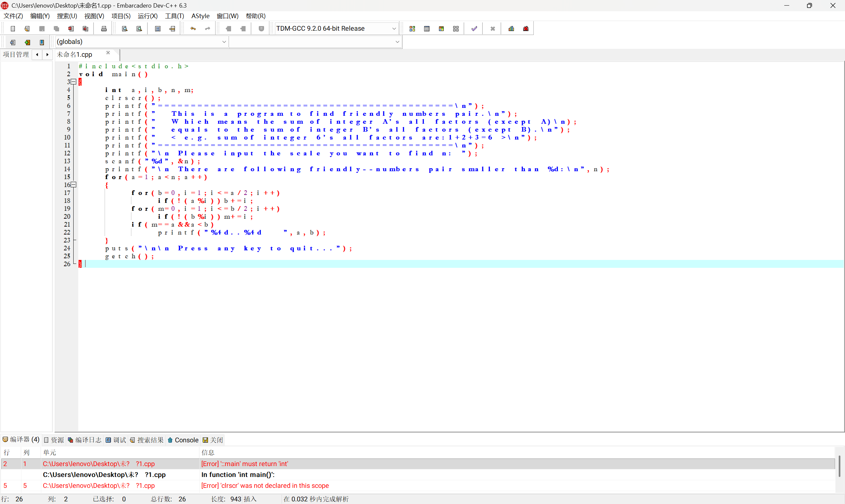Click the compiler messages vertical scrollbar
This screenshot has width=845, height=504.
[x=839, y=467]
